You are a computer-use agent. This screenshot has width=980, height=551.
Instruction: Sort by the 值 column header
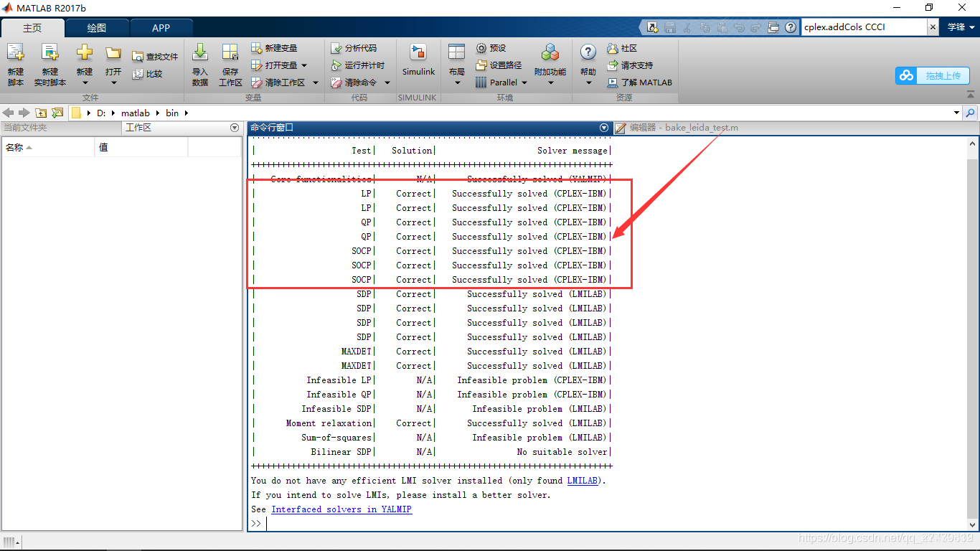click(141, 148)
